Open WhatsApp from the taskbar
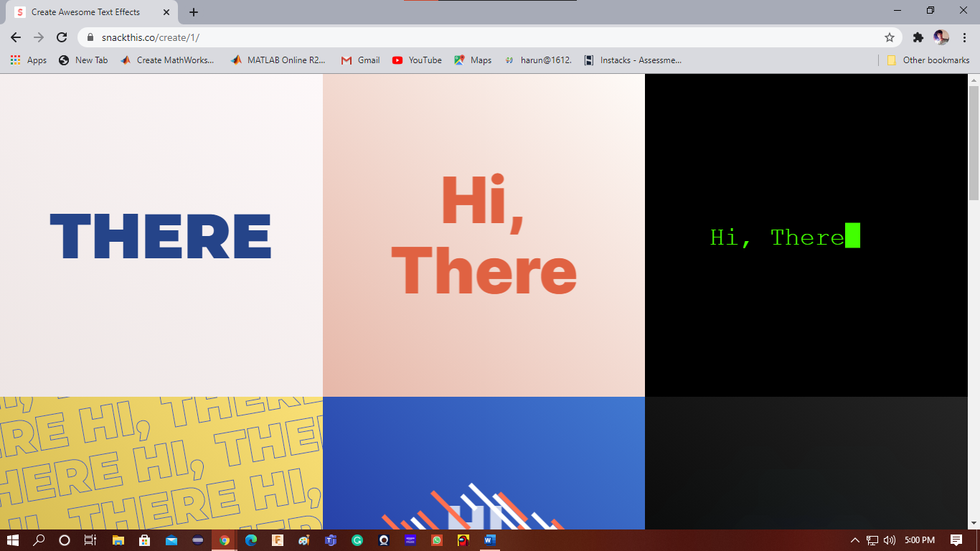The width and height of the screenshot is (980, 551). coord(437,541)
